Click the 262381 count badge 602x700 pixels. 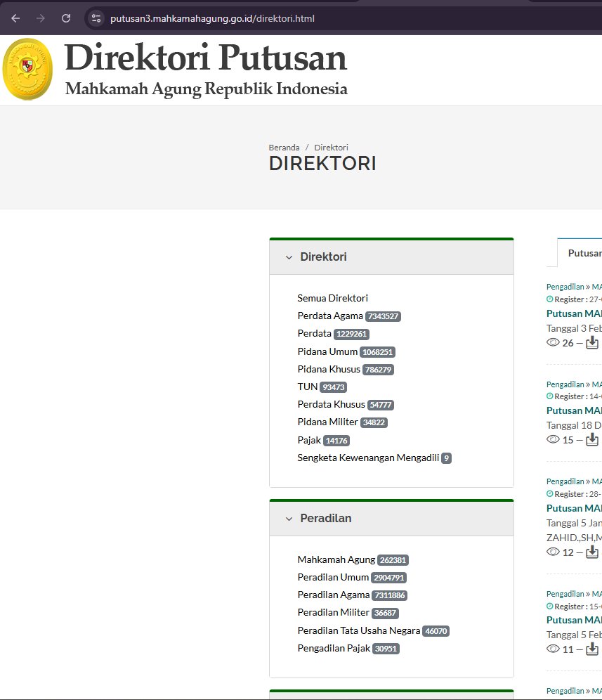pyautogui.click(x=393, y=560)
